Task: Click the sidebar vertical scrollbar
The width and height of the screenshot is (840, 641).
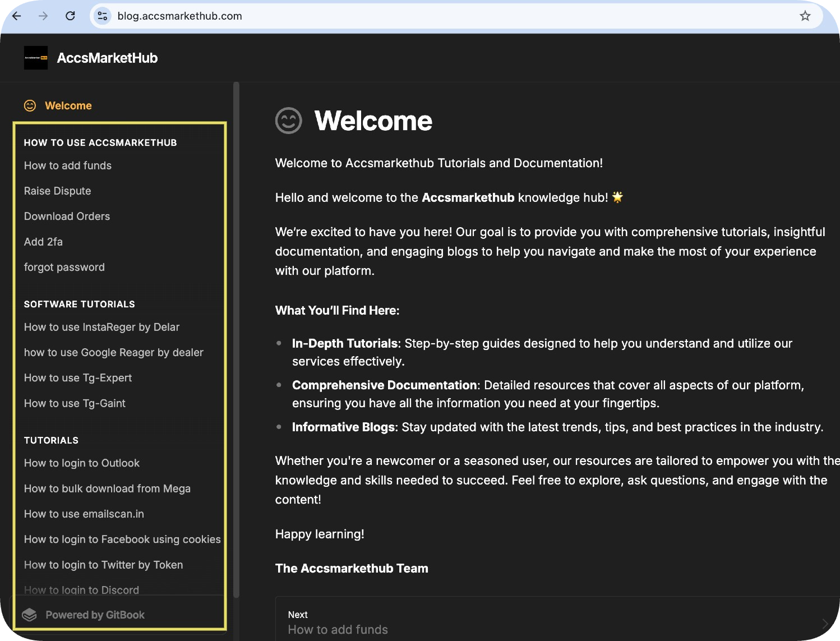Action: (237, 339)
